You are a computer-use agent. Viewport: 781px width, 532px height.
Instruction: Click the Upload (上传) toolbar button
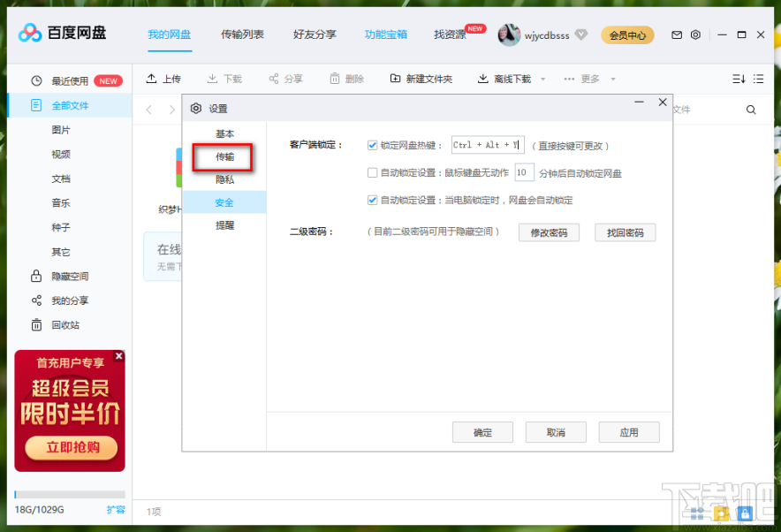163,79
